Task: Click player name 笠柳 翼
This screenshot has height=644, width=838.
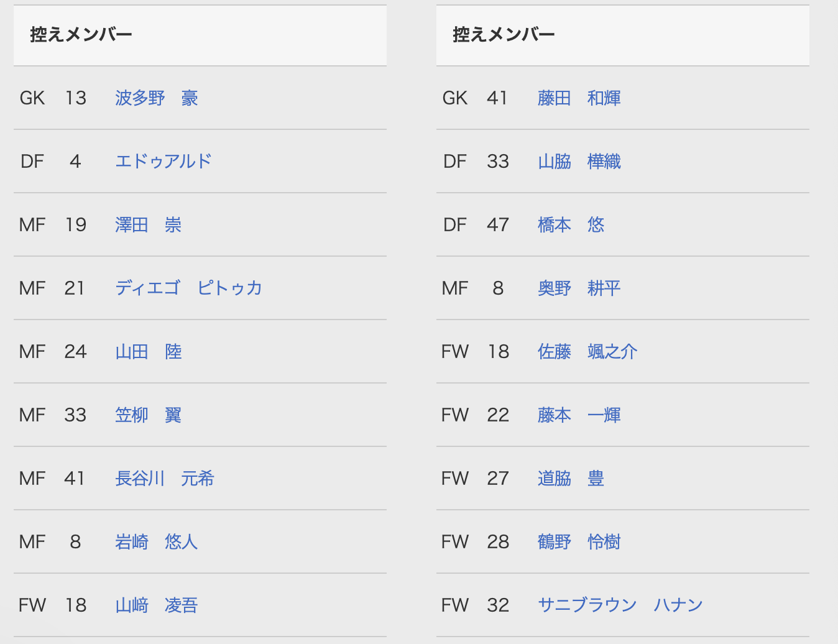Action: tap(148, 415)
